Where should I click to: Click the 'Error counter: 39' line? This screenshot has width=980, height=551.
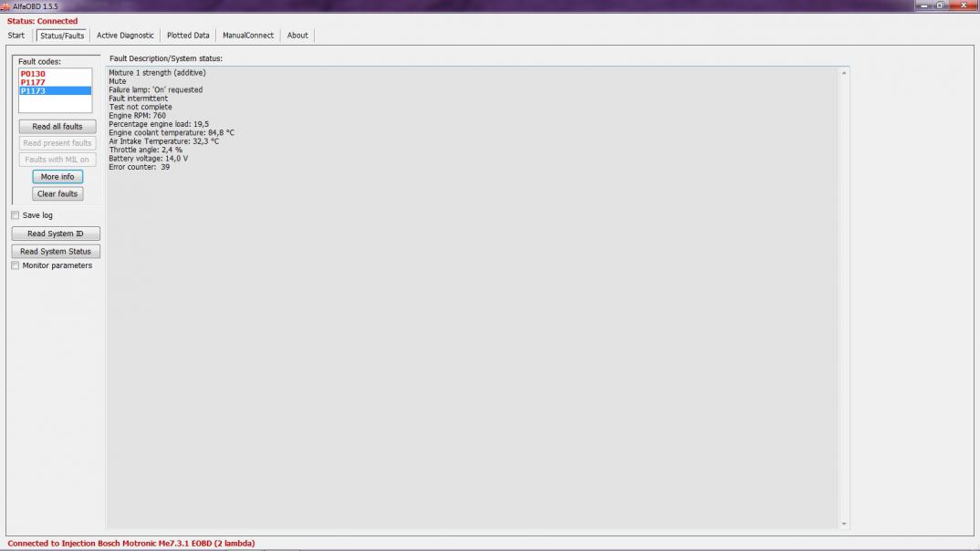pos(140,168)
